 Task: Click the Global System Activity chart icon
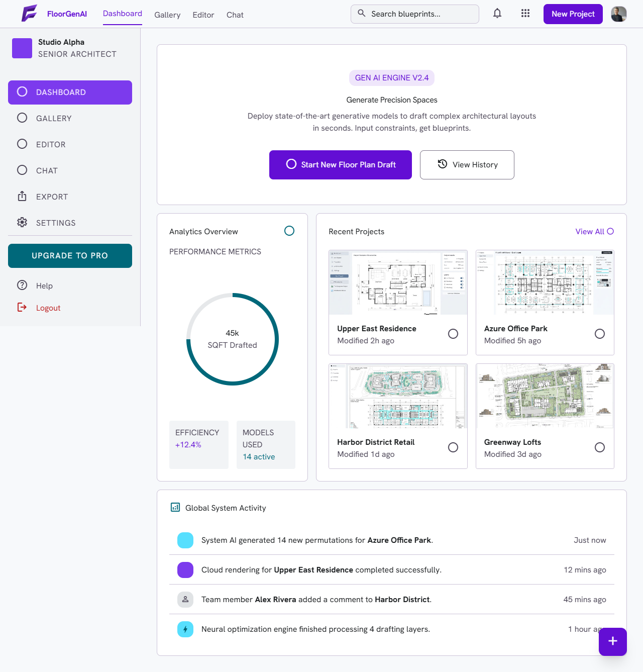[175, 508]
